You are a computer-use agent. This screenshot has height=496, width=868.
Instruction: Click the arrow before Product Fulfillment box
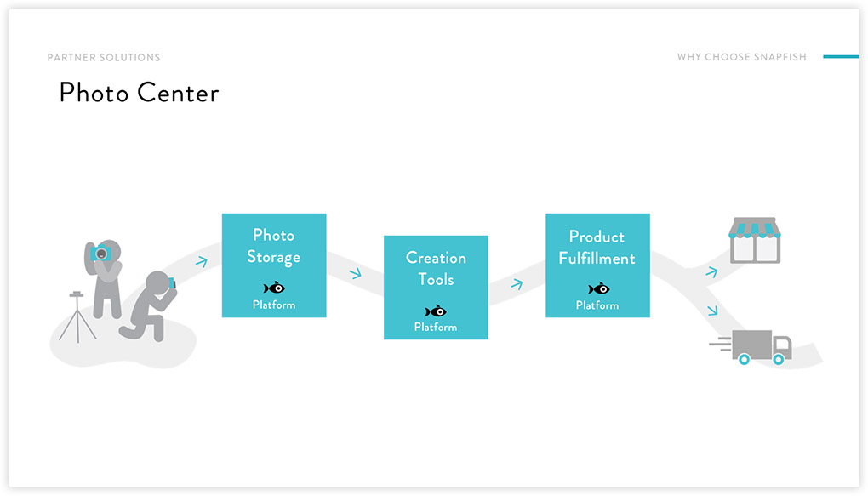[x=517, y=284]
